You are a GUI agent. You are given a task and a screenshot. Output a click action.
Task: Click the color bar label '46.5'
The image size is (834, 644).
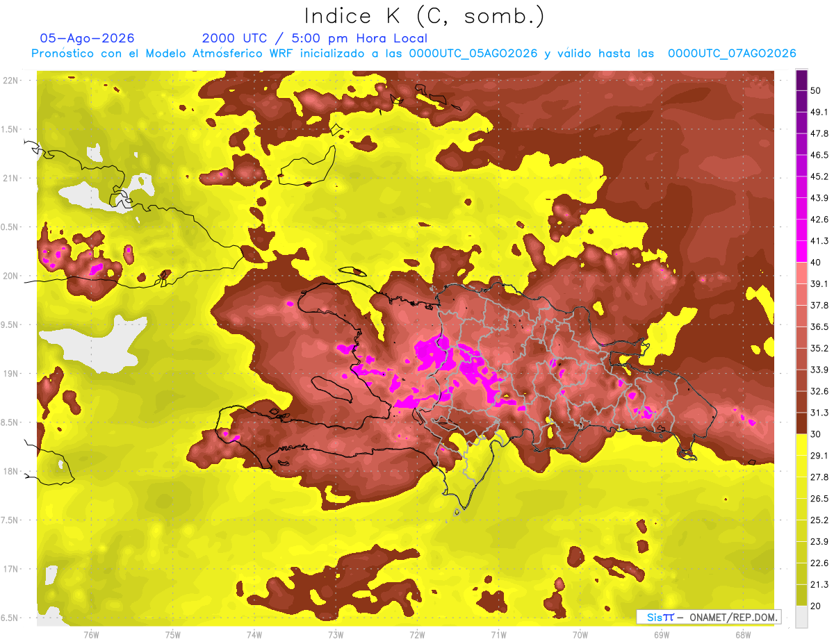(819, 155)
